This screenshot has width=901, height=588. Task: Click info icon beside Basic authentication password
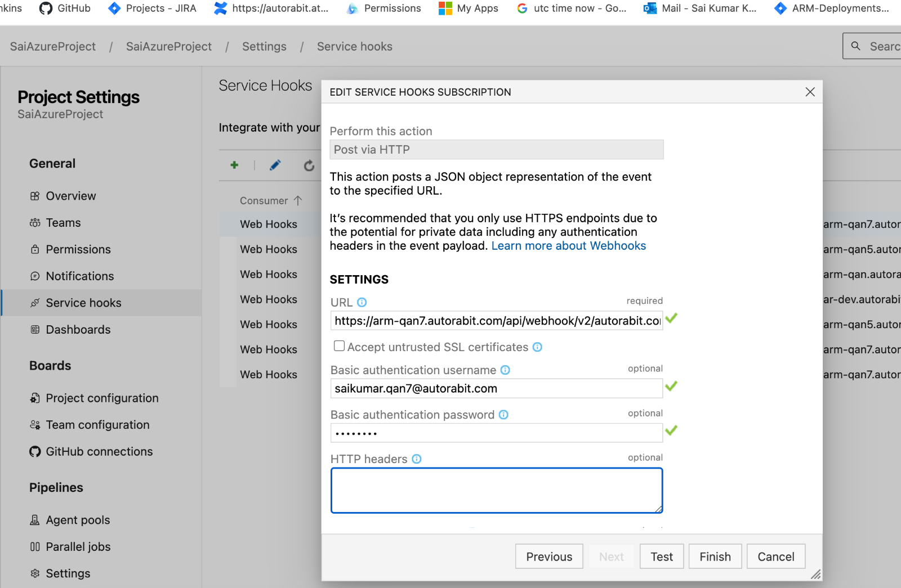tap(503, 415)
